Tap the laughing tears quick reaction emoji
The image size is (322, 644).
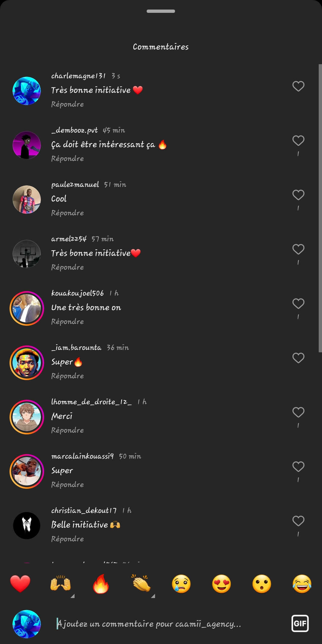pyautogui.click(x=302, y=584)
